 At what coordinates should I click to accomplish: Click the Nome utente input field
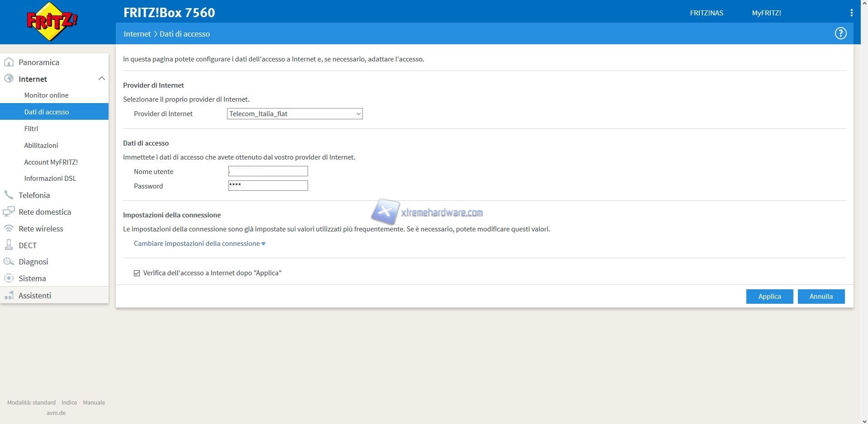click(268, 171)
